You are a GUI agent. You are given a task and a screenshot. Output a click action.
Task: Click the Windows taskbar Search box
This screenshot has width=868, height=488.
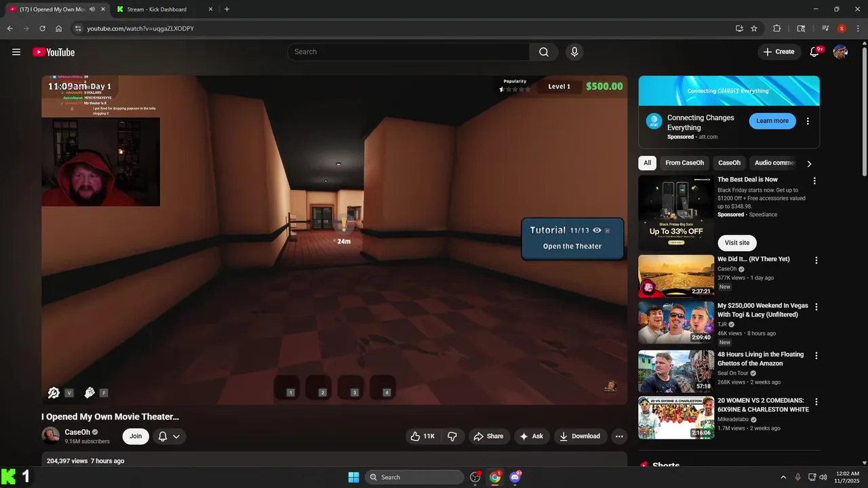point(414,477)
